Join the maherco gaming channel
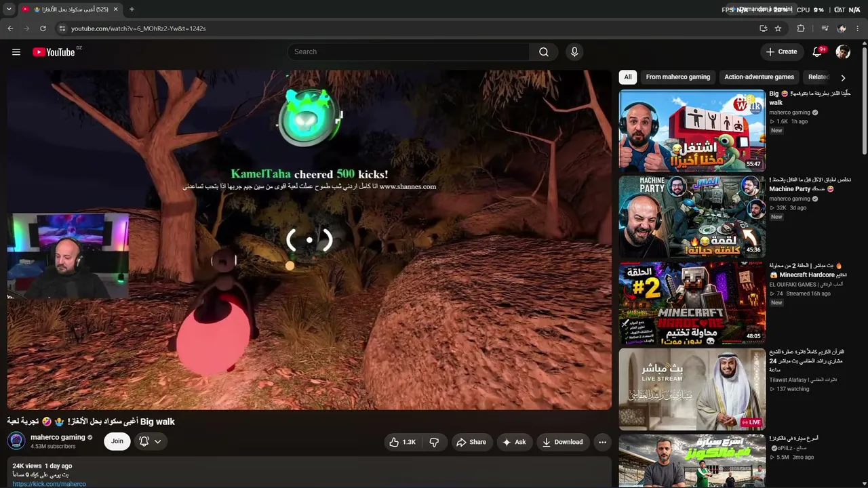Image resolution: width=868 pixels, height=488 pixels. [117, 441]
